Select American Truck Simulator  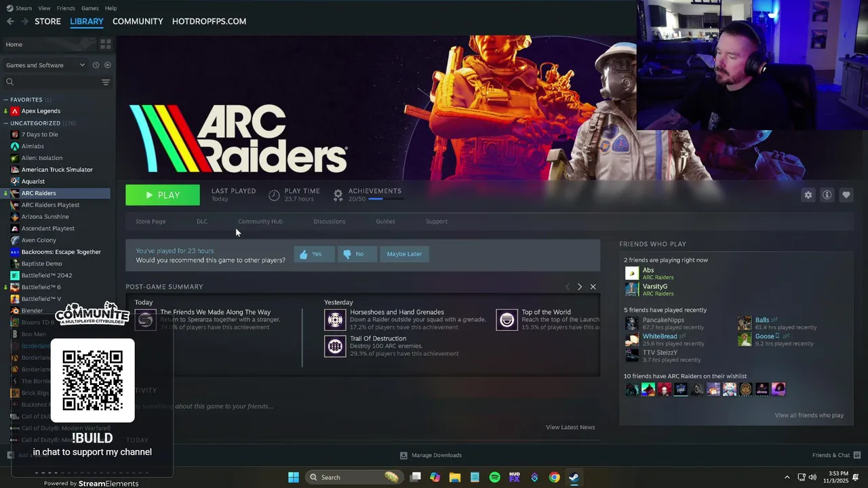(x=57, y=169)
